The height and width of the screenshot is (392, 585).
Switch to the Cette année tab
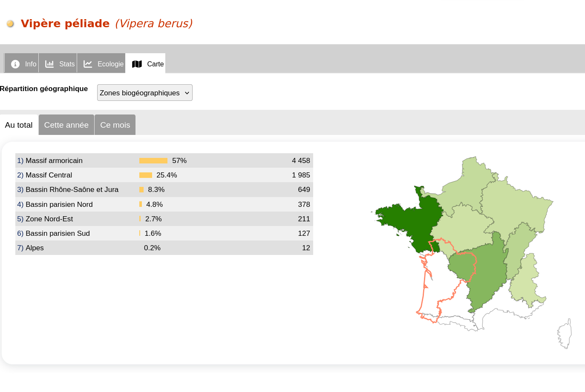pyautogui.click(x=66, y=125)
